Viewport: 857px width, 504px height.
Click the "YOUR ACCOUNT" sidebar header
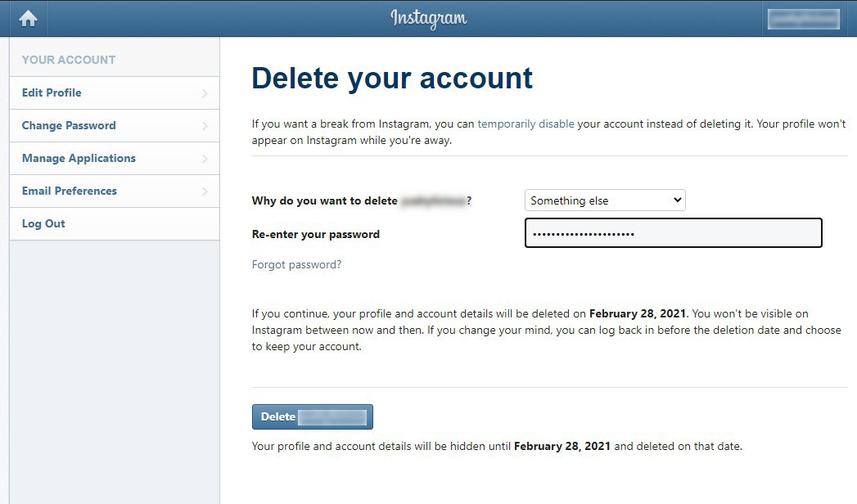[69, 60]
